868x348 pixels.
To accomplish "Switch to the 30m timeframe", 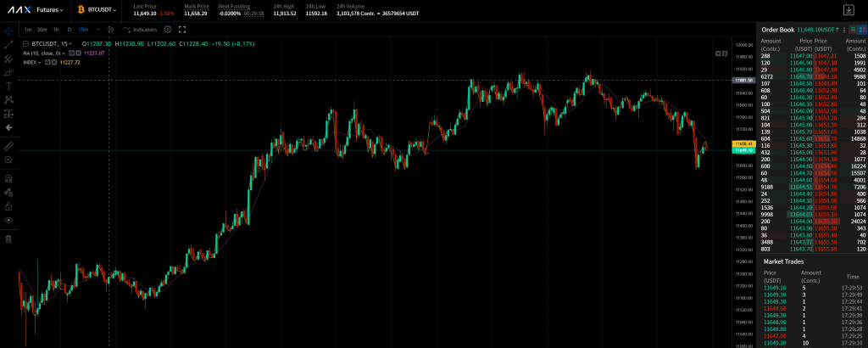I will pos(42,29).
